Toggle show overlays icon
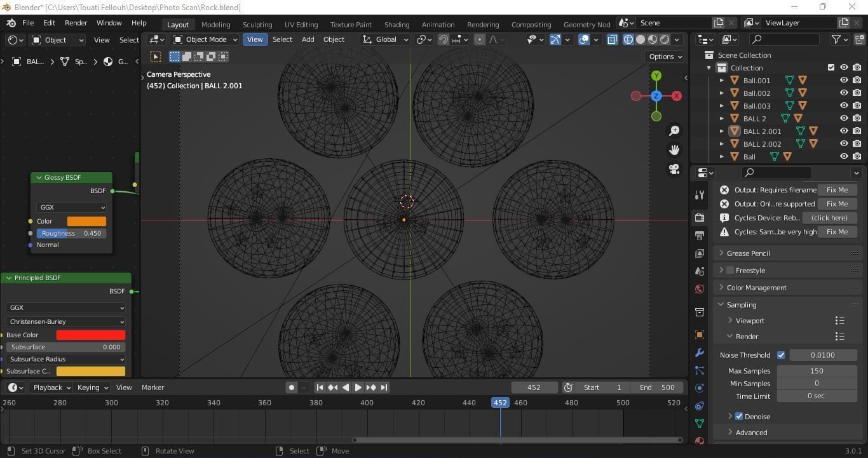Screen dimensions: 868x458 click(585, 39)
